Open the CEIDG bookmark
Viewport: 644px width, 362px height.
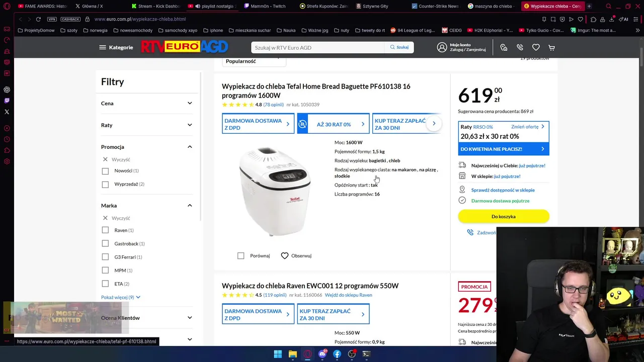(451, 30)
